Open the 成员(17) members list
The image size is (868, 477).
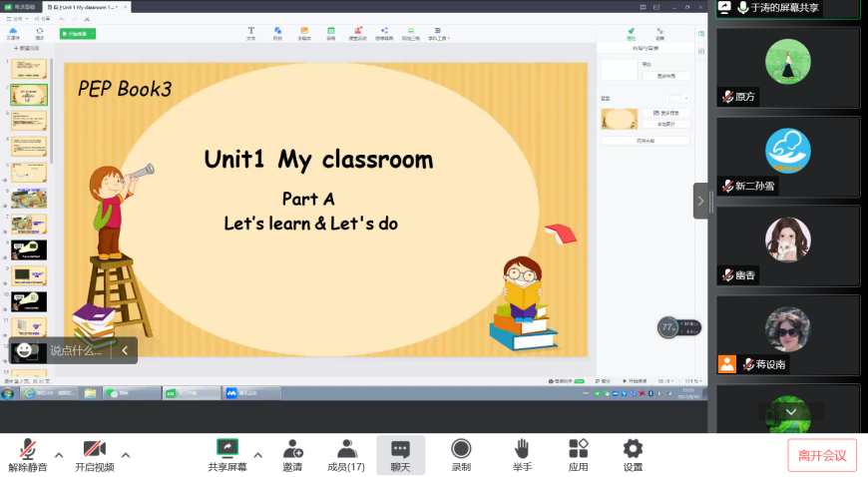click(346, 455)
